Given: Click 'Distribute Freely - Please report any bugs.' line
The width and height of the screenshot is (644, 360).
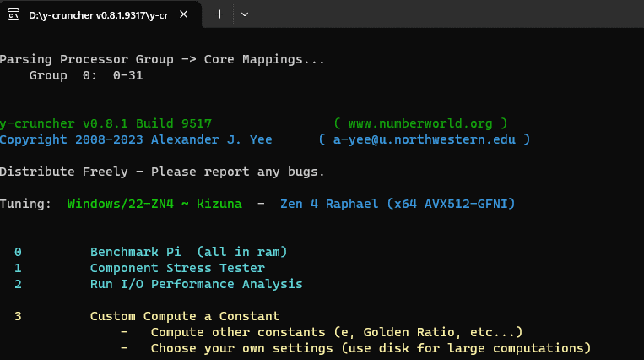Looking at the screenshot, I should pyautogui.click(x=162, y=172).
